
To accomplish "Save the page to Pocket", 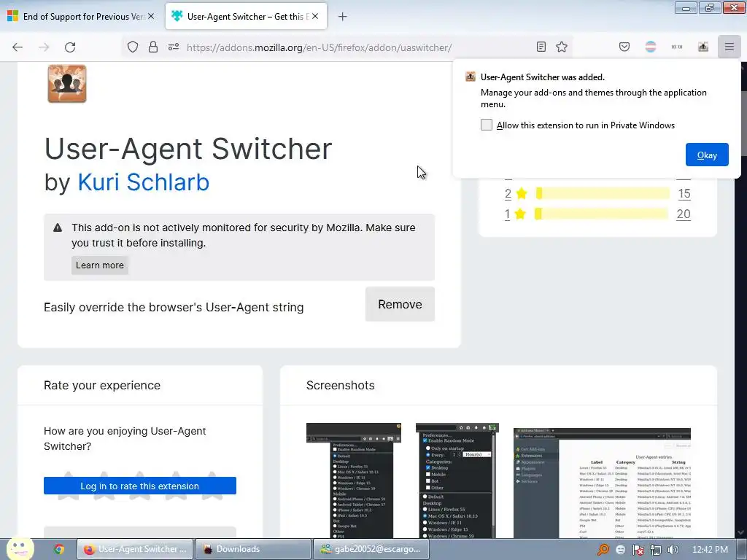I will click(624, 47).
